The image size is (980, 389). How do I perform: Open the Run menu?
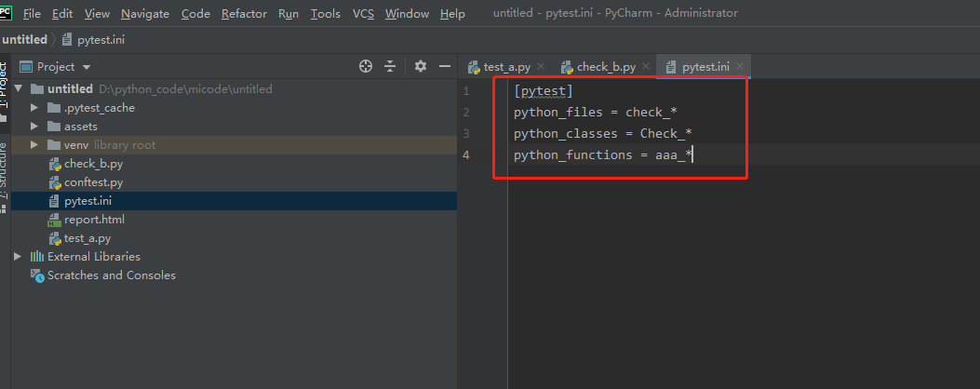pyautogui.click(x=289, y=13)
